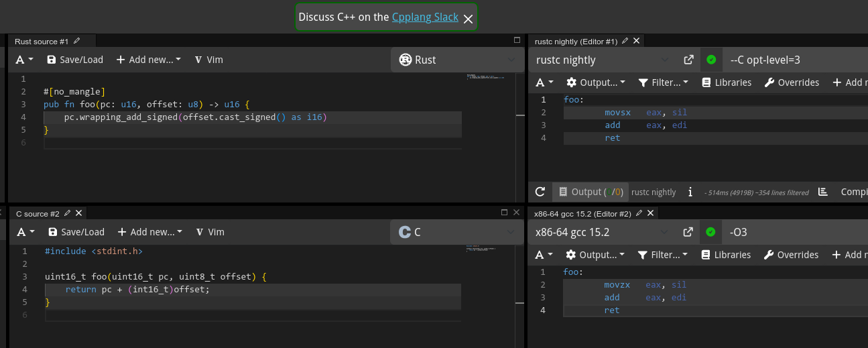Toggle Vim mode in C editor

pyautogui.click(x=210, y=232)
